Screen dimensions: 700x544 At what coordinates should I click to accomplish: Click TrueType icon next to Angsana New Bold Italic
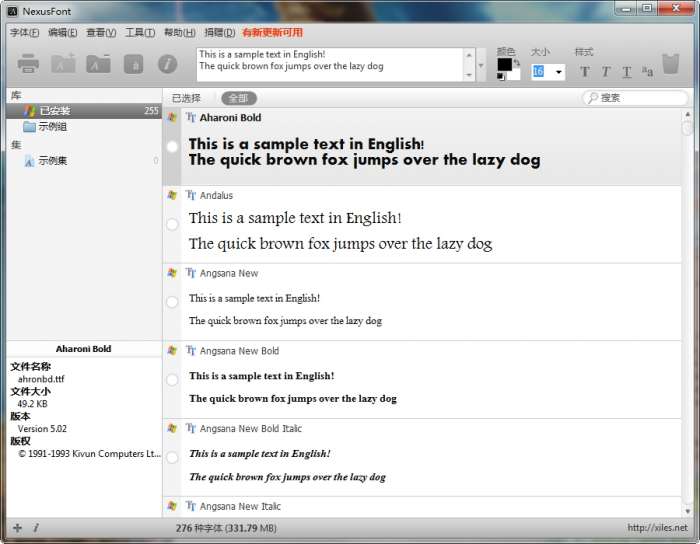191,428
